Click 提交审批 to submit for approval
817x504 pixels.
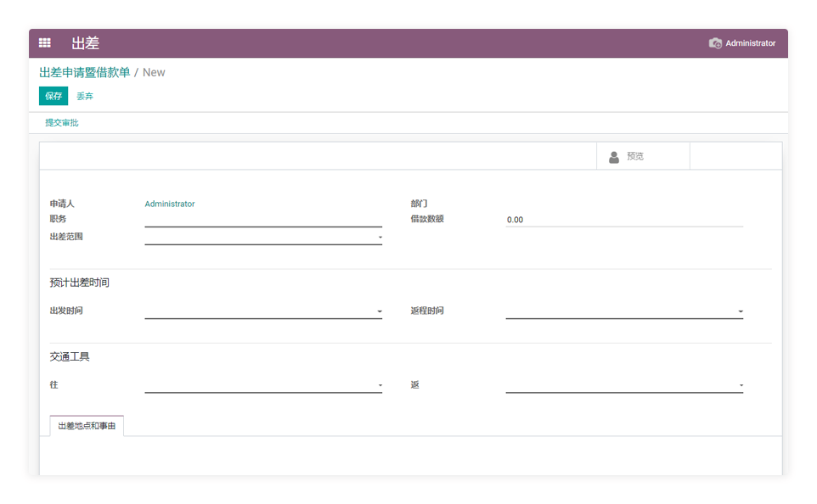(x=62, y=123)
